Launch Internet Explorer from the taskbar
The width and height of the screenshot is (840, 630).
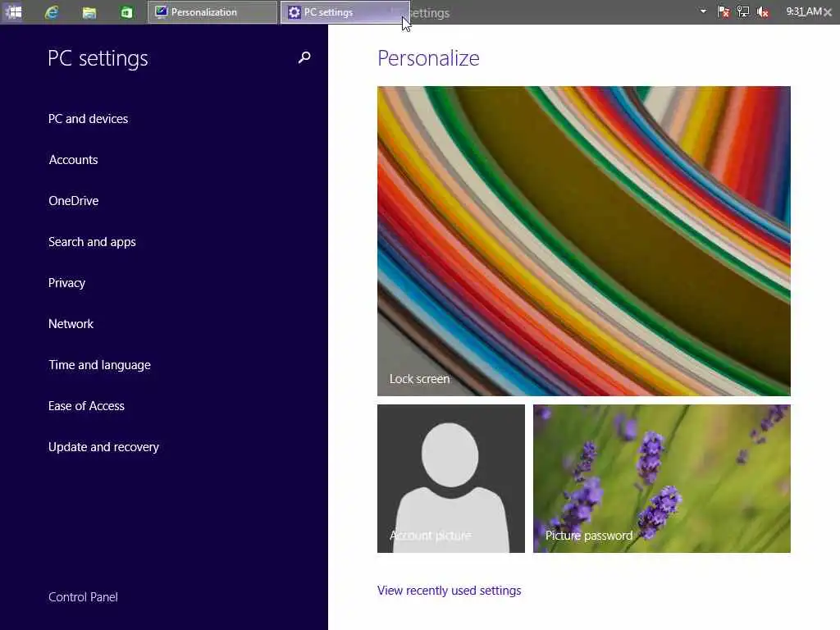coord(52,11)
